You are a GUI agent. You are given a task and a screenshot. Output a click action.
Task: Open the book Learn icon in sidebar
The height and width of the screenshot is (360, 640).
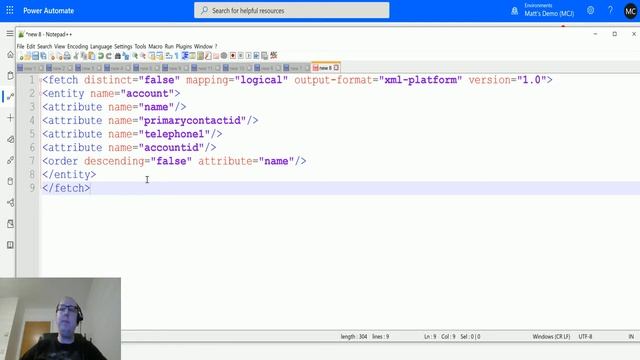coord(10,245)
